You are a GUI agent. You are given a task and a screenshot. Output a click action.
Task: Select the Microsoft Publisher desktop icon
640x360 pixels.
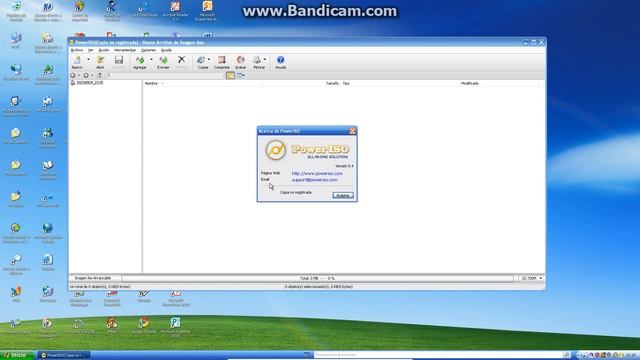pos(176,327)
